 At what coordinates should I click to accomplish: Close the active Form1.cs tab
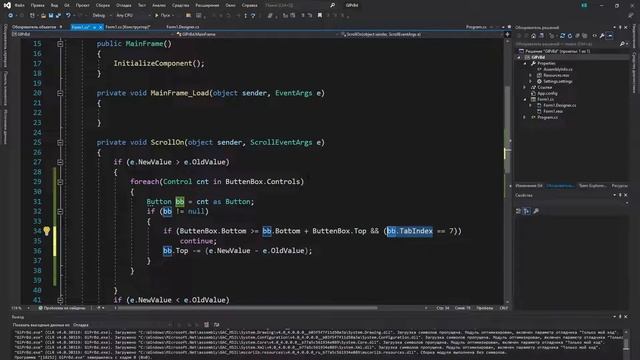(100, 27)
